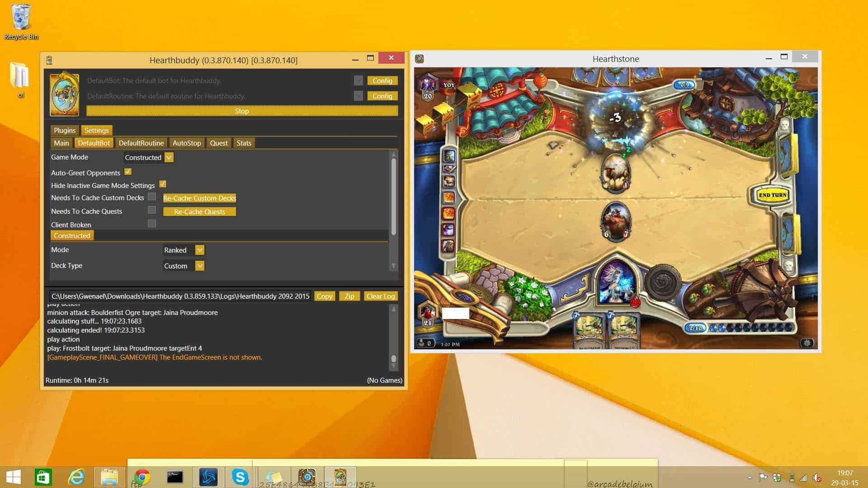Screen dimensions: 868x488
Task: Expand the Ranked mode dropdown
Action: (x=199, y=250)
